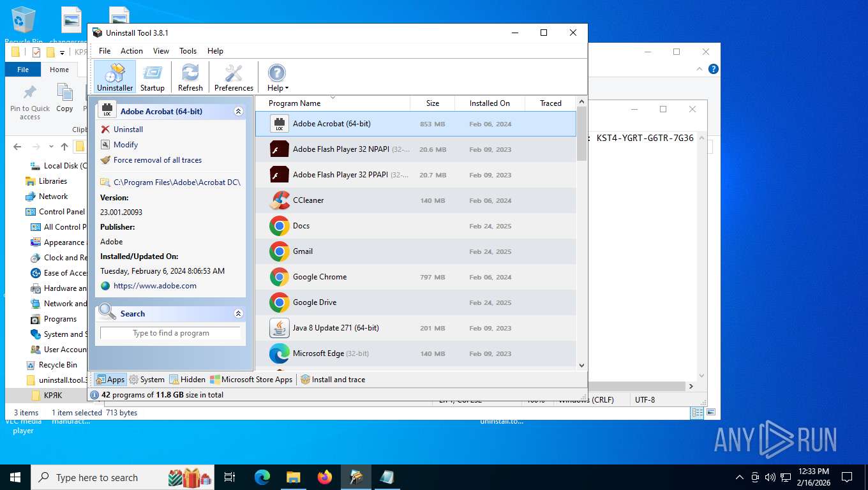868x490 pixels.
Task: Collapse the Search panel
Action: [238, 313]
